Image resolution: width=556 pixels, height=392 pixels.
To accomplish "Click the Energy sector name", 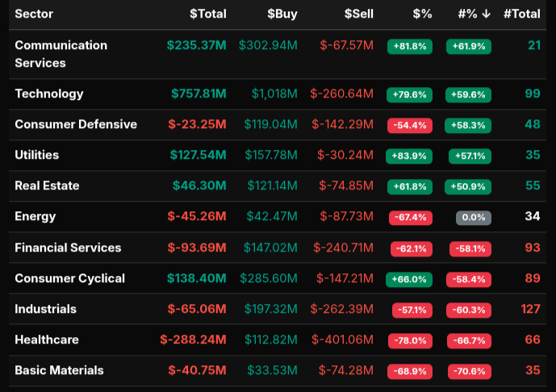I will pyautogui.click(x=35, y=216).
